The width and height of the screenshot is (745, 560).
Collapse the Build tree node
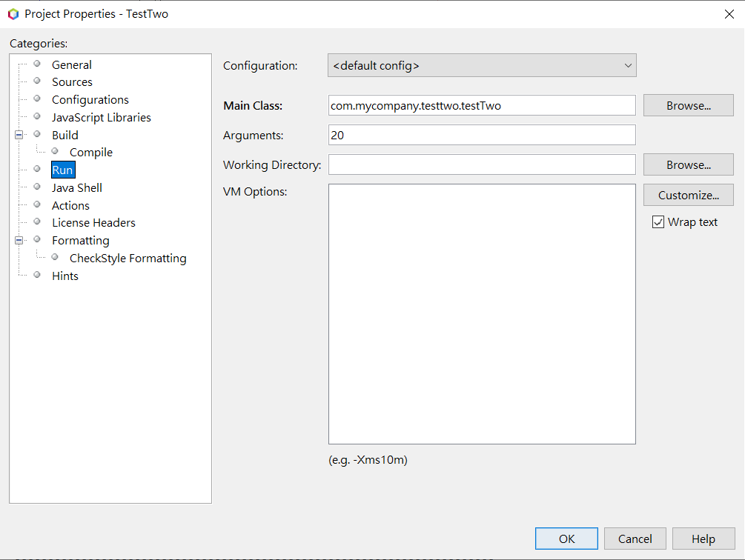pos(19,135)
